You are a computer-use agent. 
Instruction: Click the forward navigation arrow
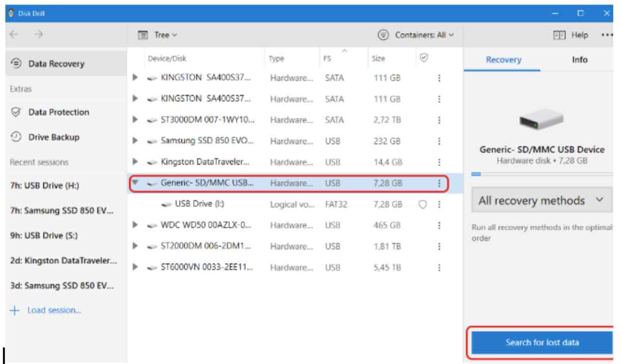coord(39,35)
